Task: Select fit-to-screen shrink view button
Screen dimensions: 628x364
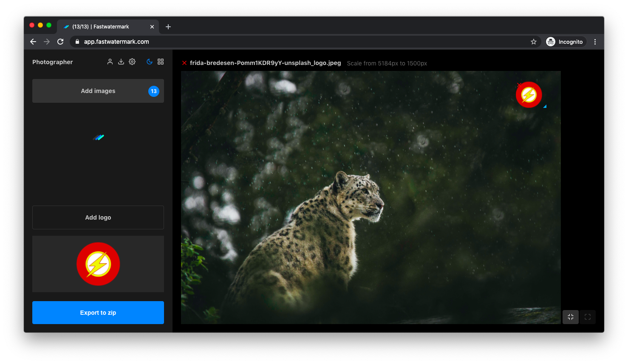Action: [571, 317]
